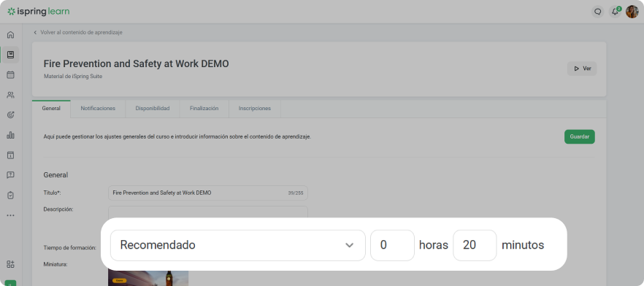Click the iSpring Learn logo

point(39,12)
